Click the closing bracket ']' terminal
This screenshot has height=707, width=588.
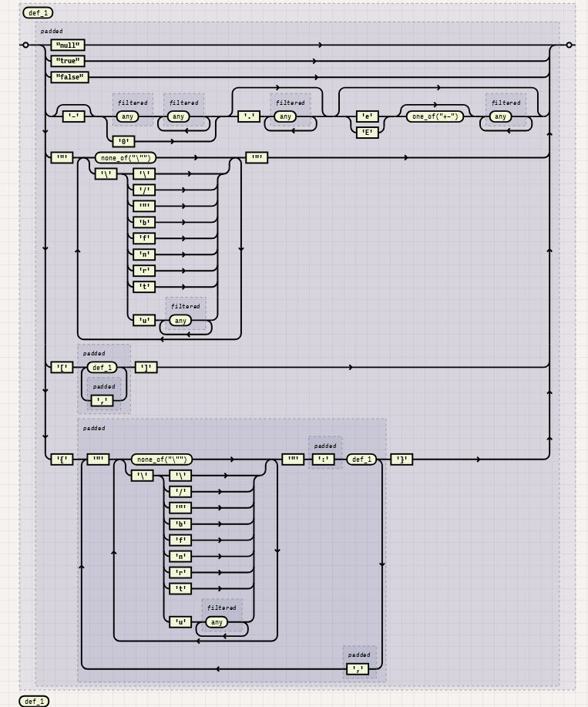point(146,368)
